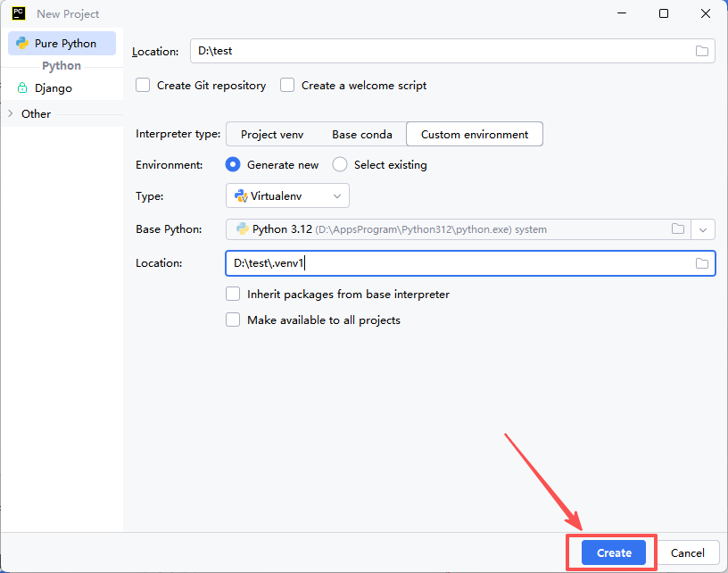
Task: Click the Cancel button
Action: (x=687, y=552)
